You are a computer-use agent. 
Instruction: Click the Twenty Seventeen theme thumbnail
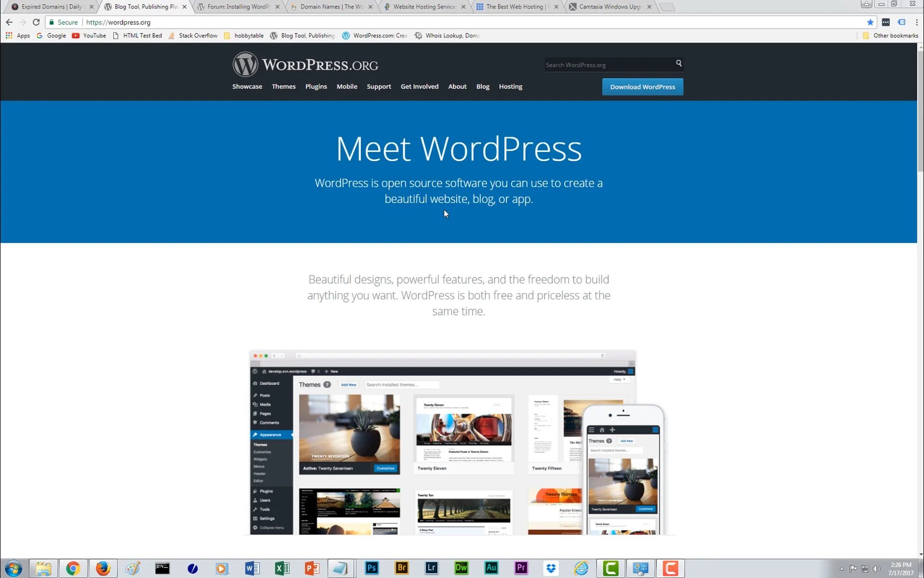click(349, 431)
